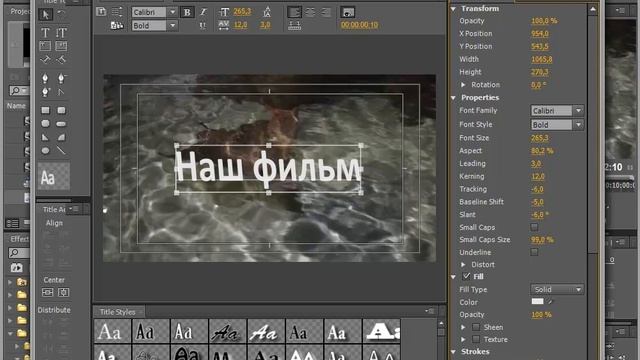Open the Tab Stops icon
Image resolution: width=640 pixels, height=360 pixels.
point(295,25)
